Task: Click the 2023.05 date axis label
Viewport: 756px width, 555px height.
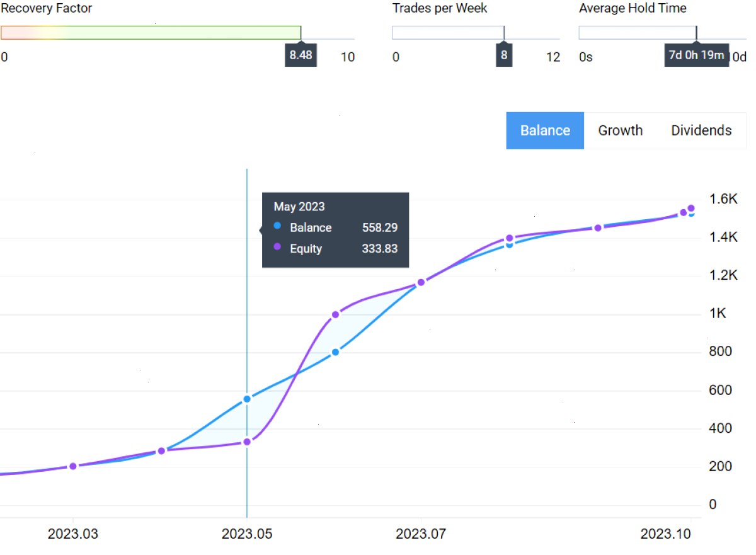Action: coord(247,534)
